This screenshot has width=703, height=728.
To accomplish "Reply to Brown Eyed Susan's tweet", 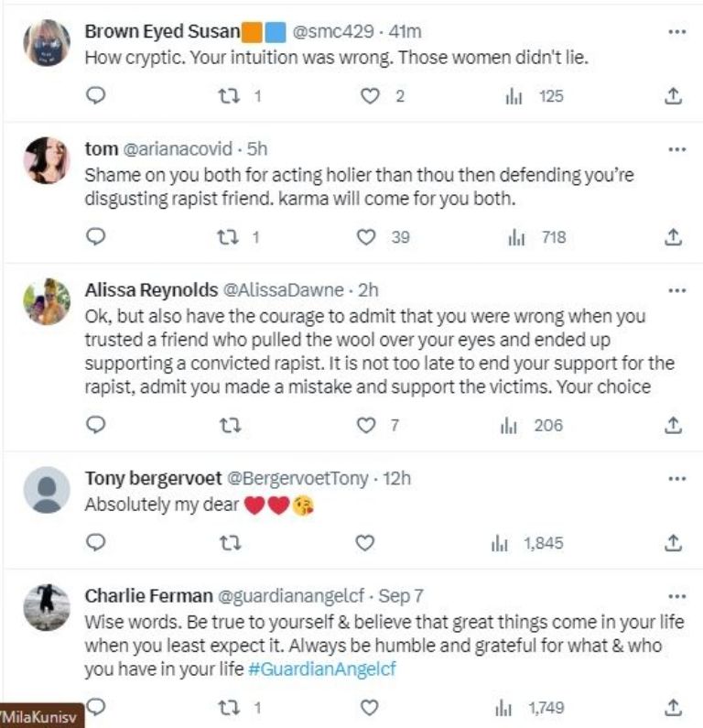I will coord(95,95).
